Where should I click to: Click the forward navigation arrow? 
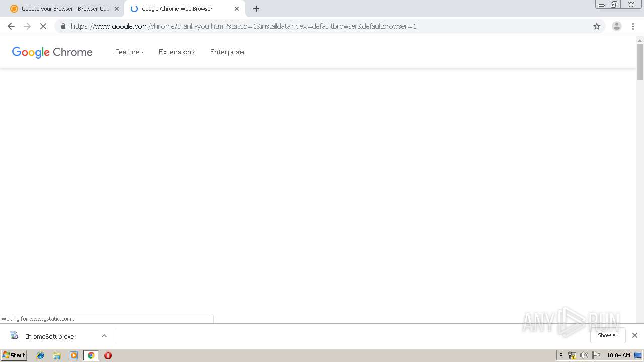(27, 26)
